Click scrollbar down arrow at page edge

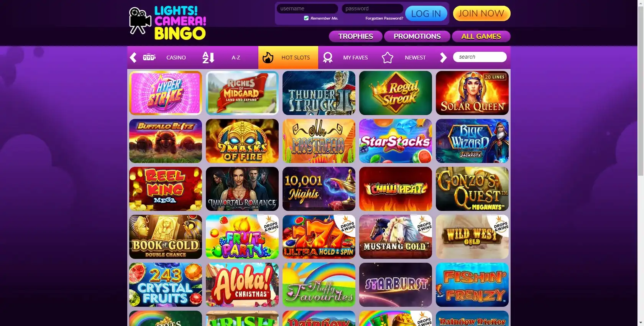pyautogui.click(x=641, y=323)
